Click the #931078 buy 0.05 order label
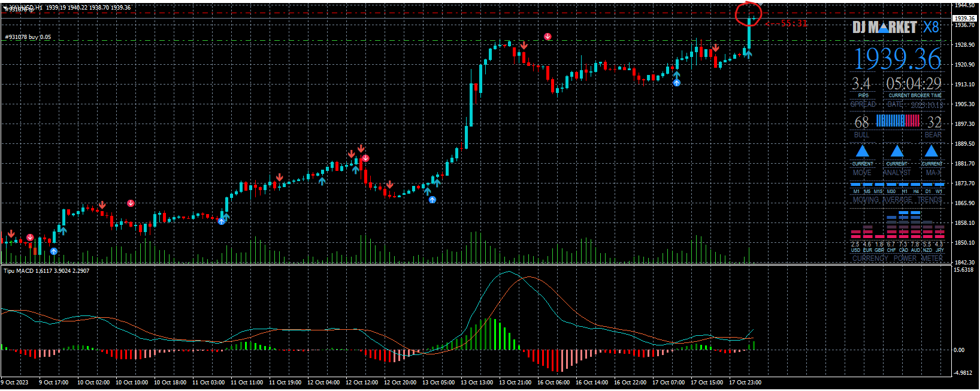980x391 pixels. (x=28, y=37)
